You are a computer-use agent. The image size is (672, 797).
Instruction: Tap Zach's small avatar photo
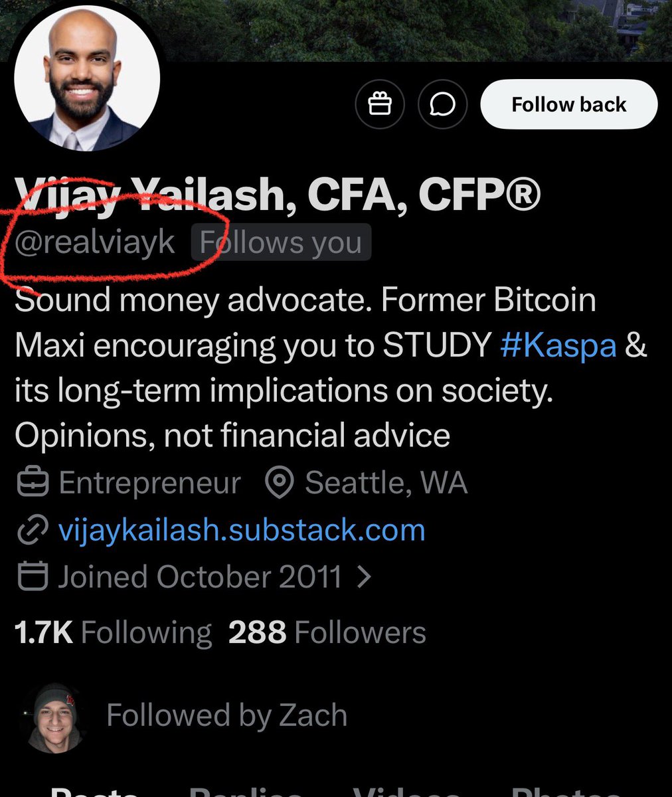tap(54, 717)
